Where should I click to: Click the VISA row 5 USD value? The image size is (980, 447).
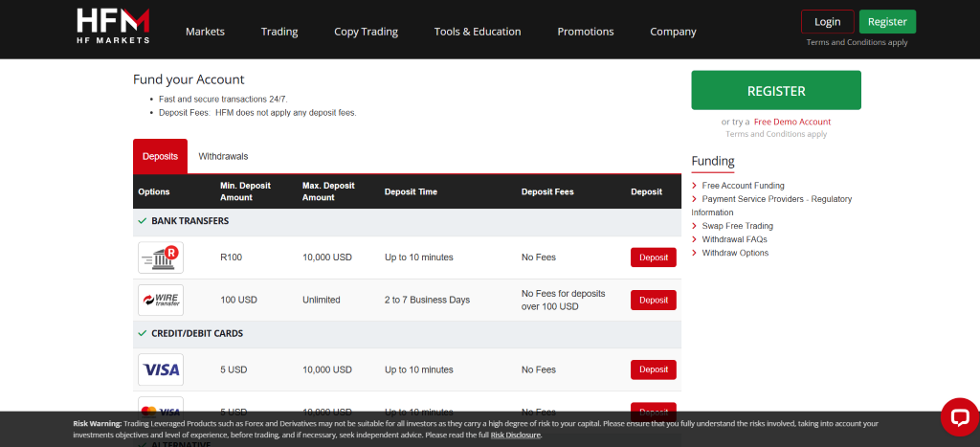point(234,369)
